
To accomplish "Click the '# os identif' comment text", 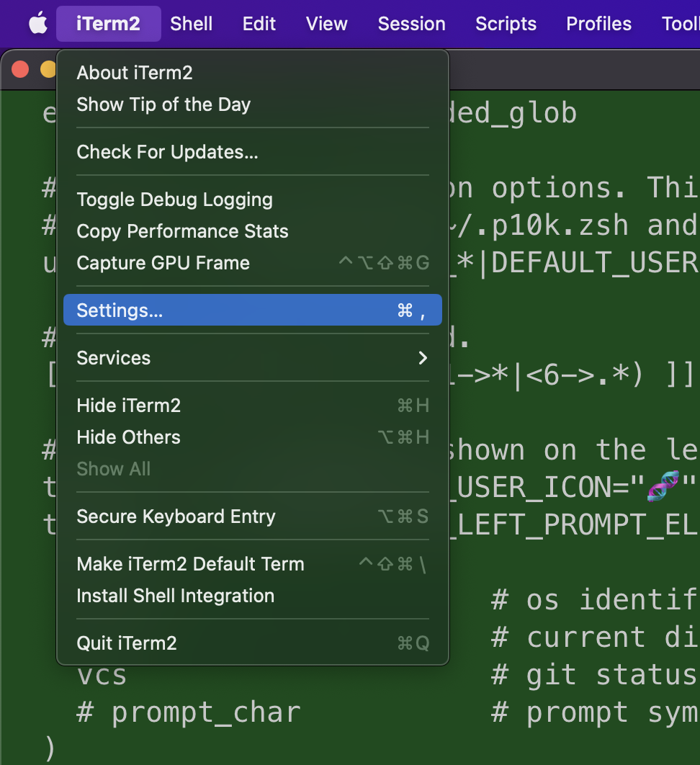I will pyautogui.click(x=595, y=599).
